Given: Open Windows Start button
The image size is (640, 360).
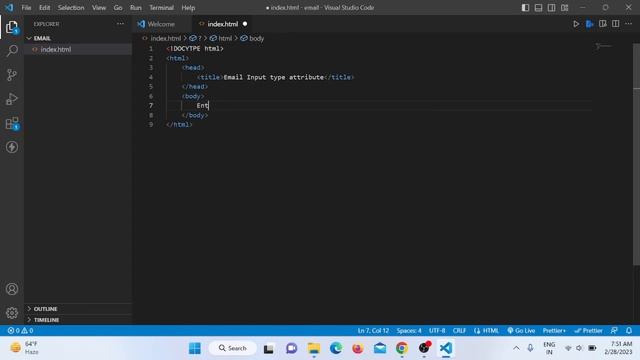Looking at the screenshot, I should pyautogui.click(x=195, y=348).
